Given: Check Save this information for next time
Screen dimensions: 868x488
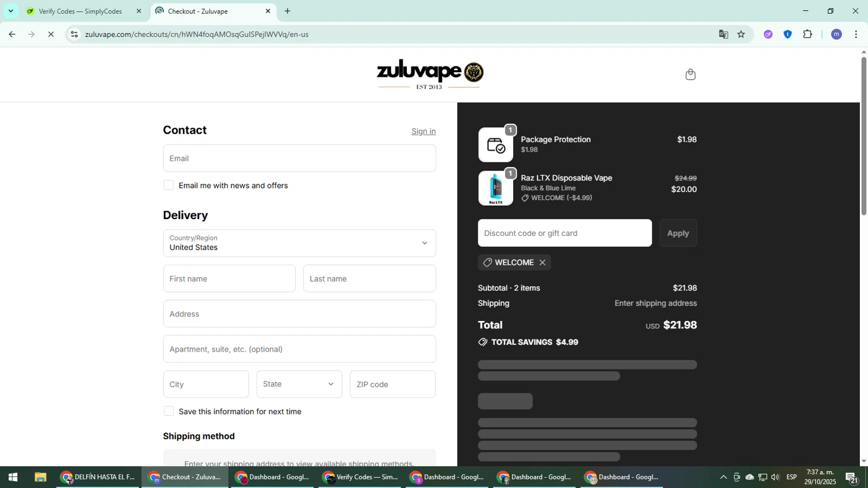Looking at the screenshot, I should [x=168, y=411].
